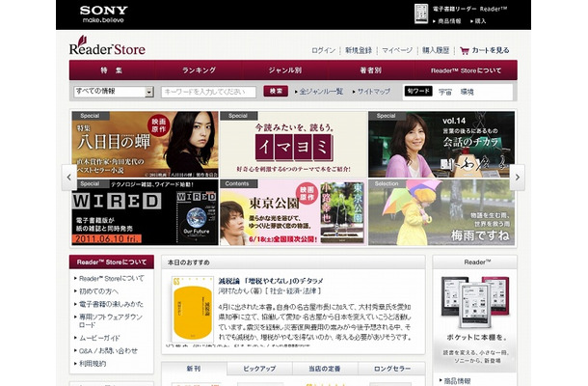This screenshot has width=588, height=386.
Task: Open sidebar link ムービーガイド
Action: [99, 338]
